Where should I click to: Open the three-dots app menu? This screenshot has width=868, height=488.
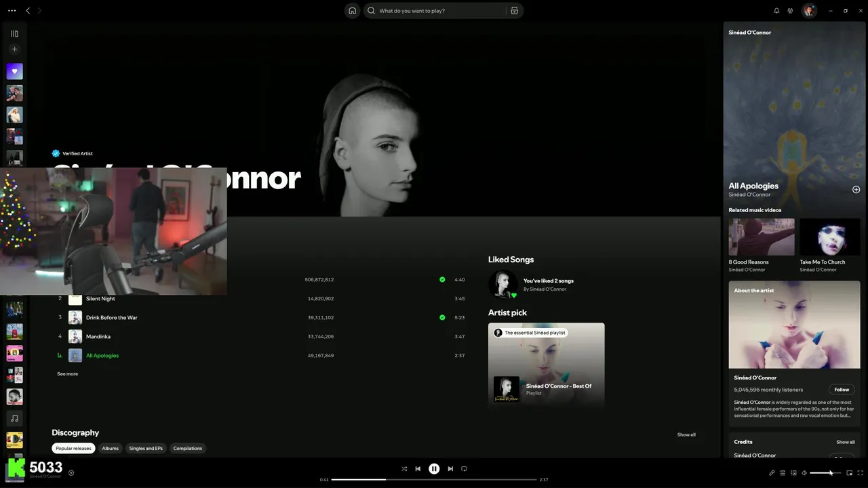[12, 11]
